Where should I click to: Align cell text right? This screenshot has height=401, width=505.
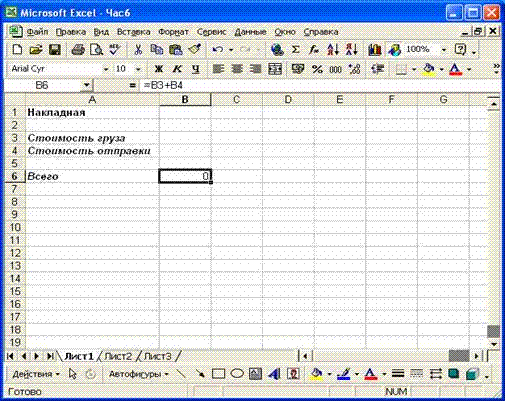click(256, 69)
